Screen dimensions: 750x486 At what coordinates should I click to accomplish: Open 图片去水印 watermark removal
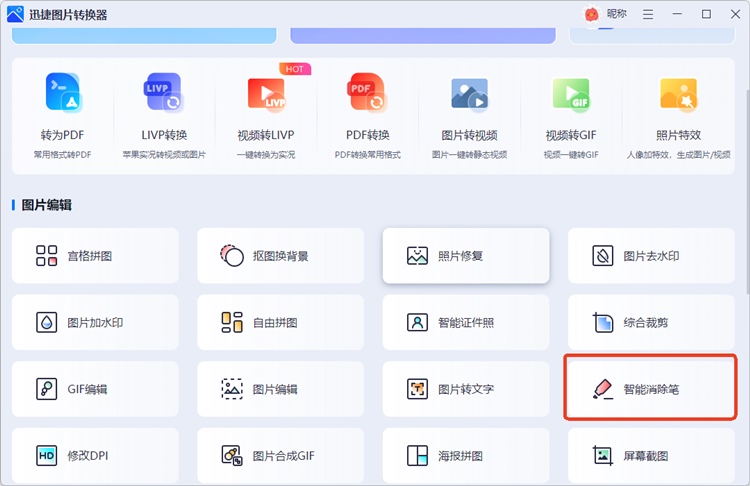(651, 255)
